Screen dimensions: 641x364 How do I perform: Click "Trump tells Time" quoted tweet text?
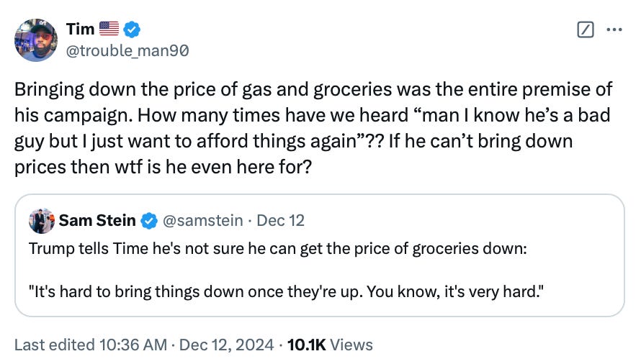click(277, 249)
